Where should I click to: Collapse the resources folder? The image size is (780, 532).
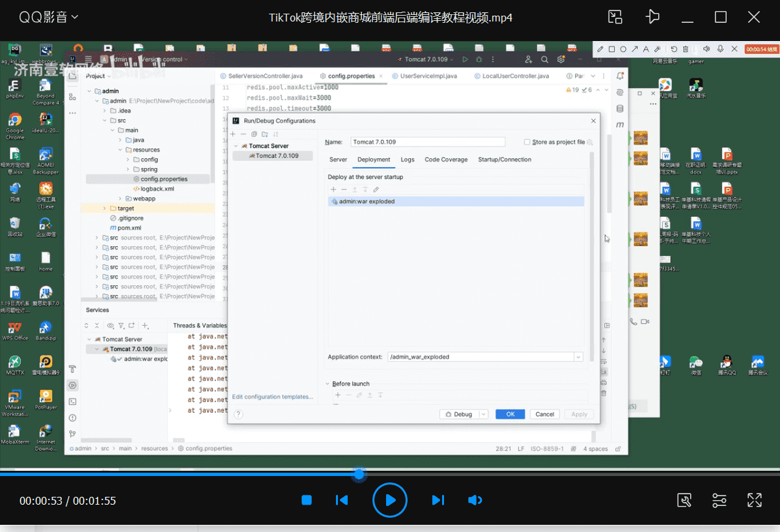120,150
